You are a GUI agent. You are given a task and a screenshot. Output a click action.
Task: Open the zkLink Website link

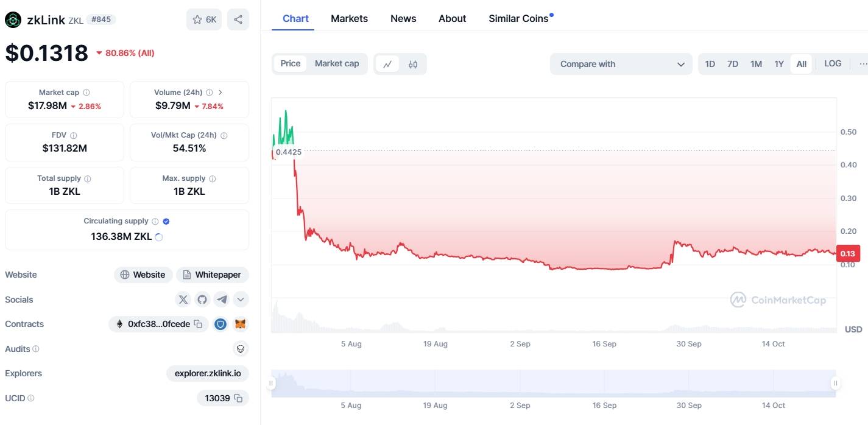143,275
